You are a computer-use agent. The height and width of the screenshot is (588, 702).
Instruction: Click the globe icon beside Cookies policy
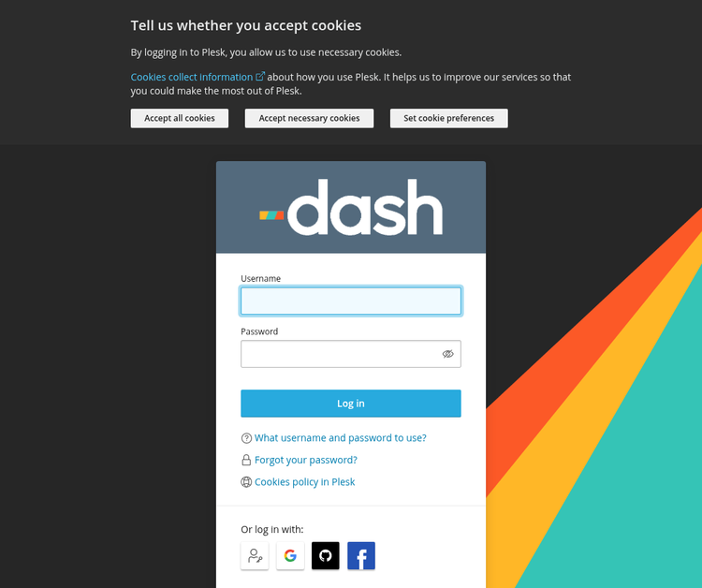pyautogui.click(x=247, y=482)
